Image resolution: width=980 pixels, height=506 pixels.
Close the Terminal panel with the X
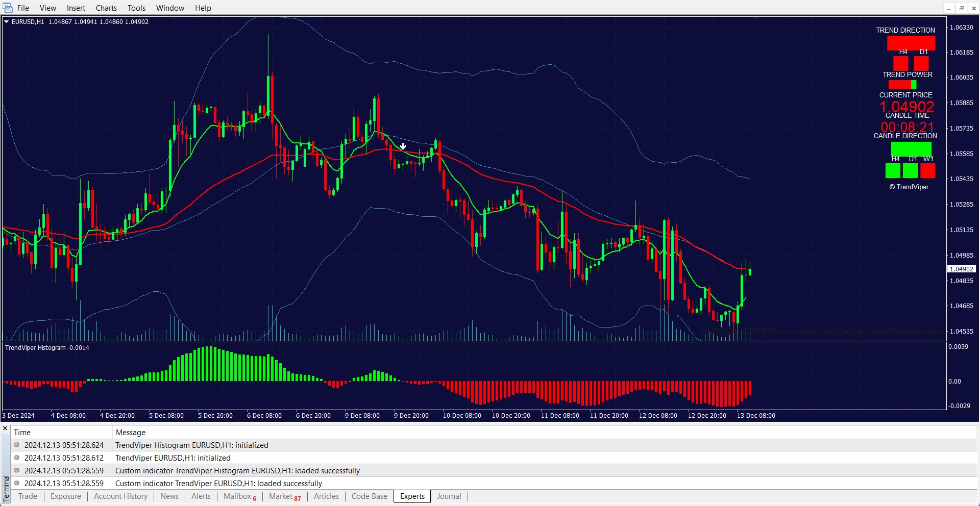5,428
